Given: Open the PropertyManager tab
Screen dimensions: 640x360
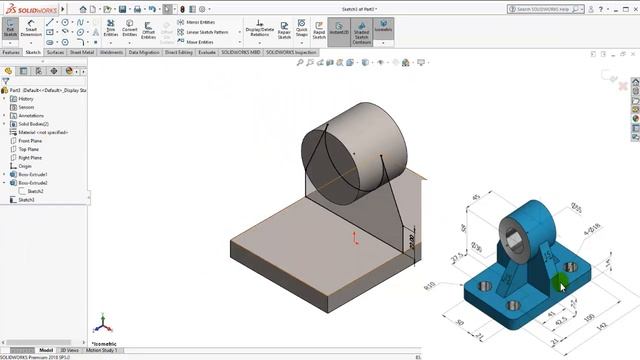Looking at the screenshot, I should point(23,71).
